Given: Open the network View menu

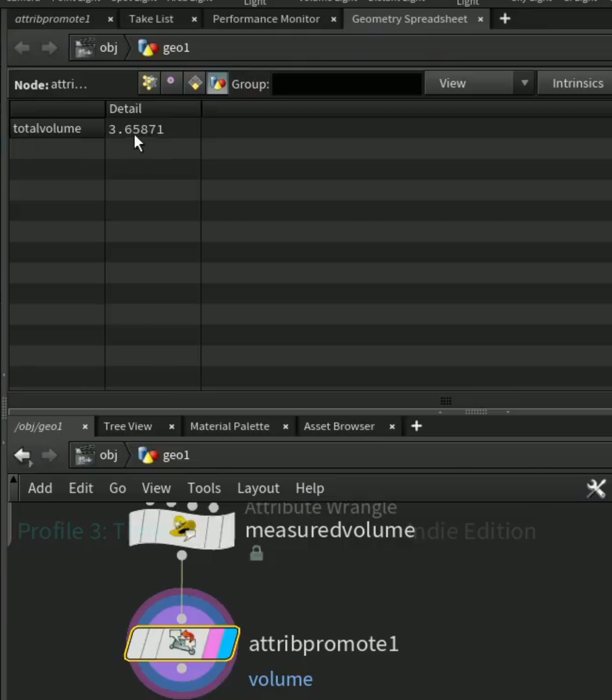Looking at the screenshot, I should (x=156, y=488).
